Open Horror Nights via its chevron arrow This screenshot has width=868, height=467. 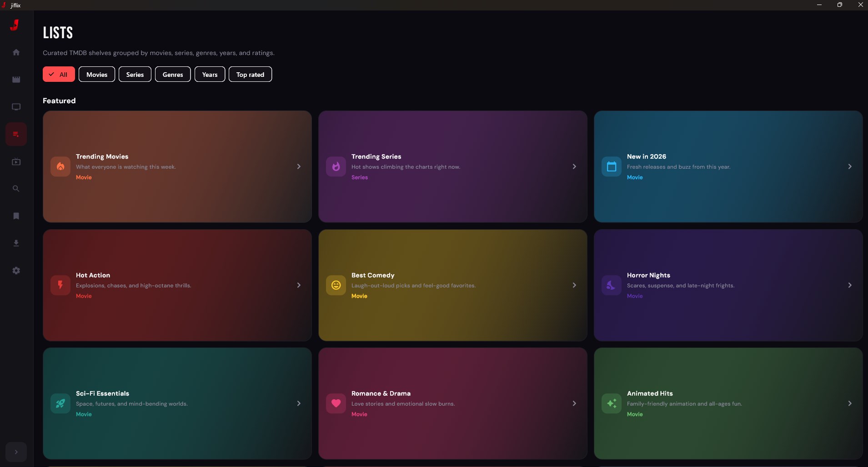pos(850,285)
